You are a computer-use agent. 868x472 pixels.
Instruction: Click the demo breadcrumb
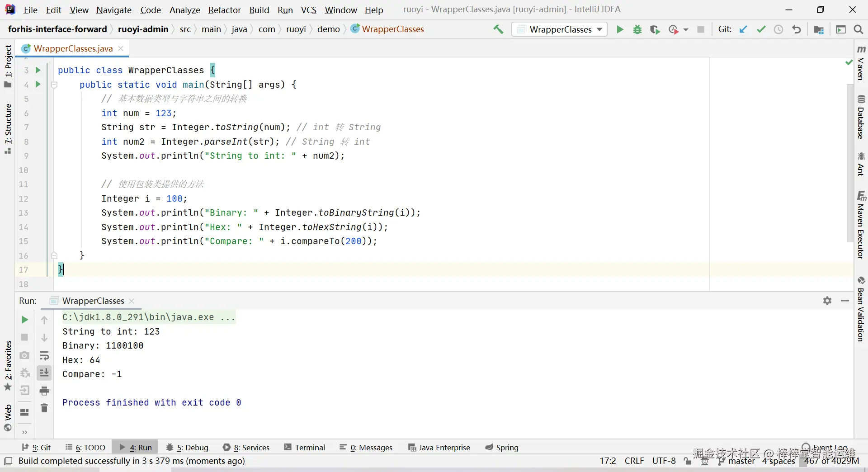coord(328,29)
